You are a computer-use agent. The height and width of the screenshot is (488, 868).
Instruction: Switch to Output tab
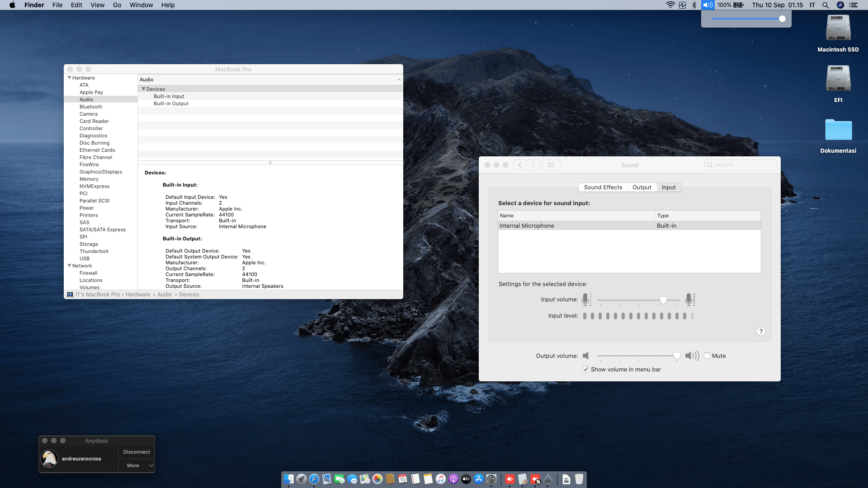(642, 187)
